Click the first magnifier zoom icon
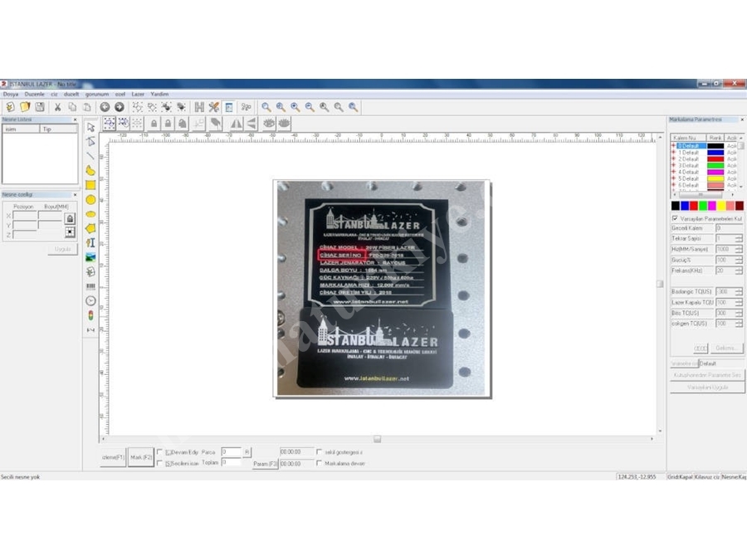The image size is (747, 560). (266, 107)
